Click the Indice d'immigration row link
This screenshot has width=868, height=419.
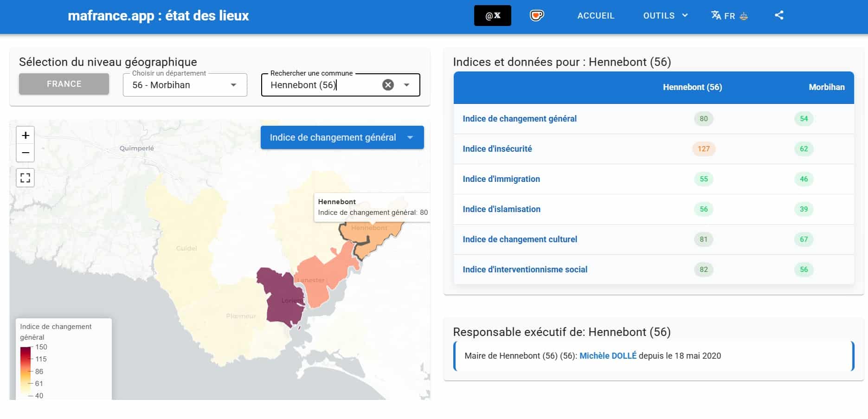tap(501, 179)
